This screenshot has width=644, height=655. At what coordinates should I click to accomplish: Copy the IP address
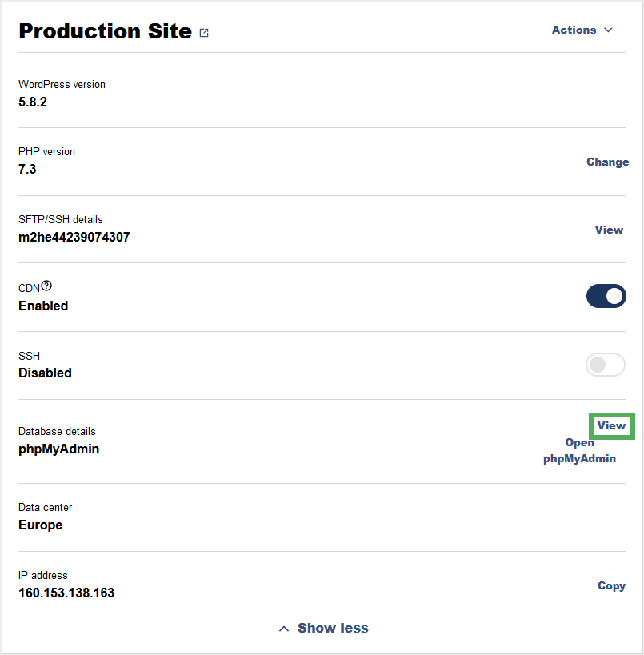click(611, 585)
